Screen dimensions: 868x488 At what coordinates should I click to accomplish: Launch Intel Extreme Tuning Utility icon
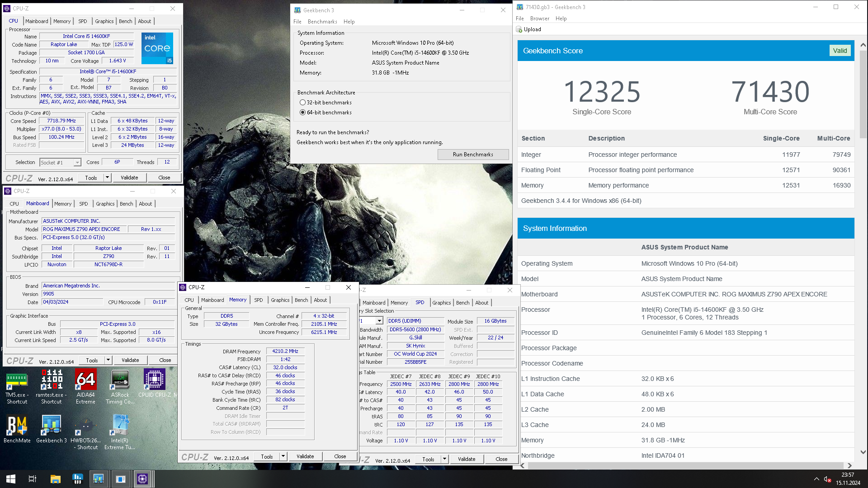click(120, 433)
